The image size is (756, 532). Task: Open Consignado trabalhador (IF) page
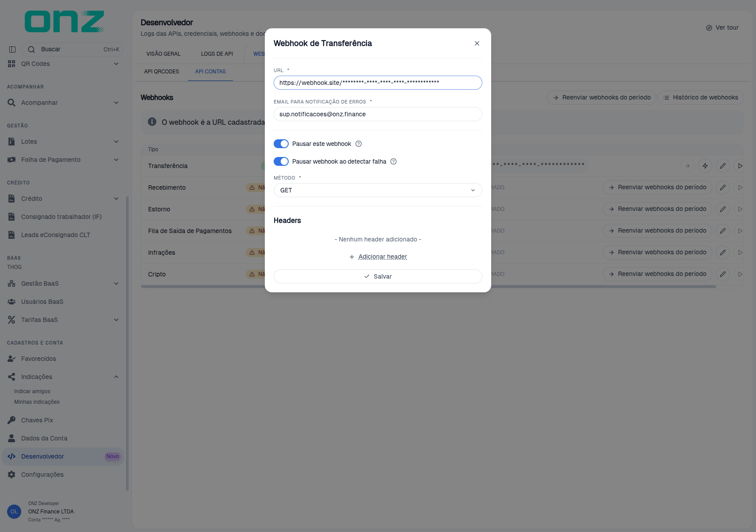click(x=63, y=217)
